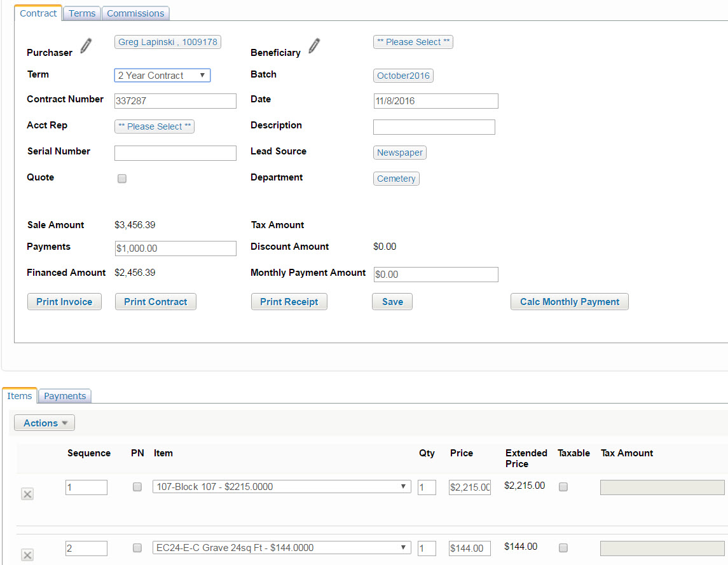Delete the 107-Block 107 item row
Viewport: 728px width, 565px height.
tap(27, 494)
